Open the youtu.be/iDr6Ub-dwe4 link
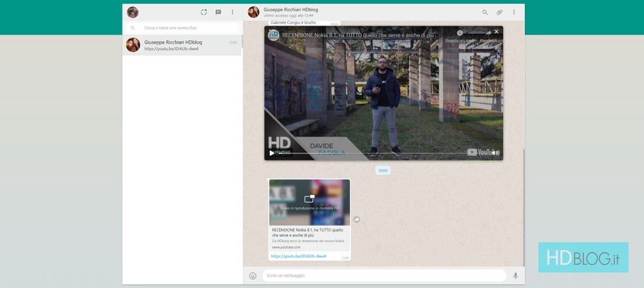The height and width of the screenshot is (288, 644). [x=298, y=256]
